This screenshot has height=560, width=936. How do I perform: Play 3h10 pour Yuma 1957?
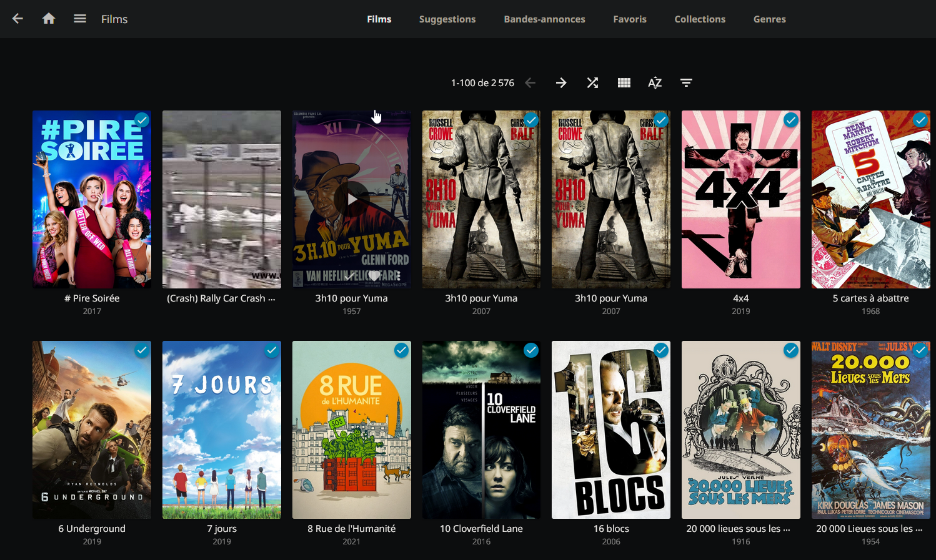pyautogui.click(x=352, y=199)
